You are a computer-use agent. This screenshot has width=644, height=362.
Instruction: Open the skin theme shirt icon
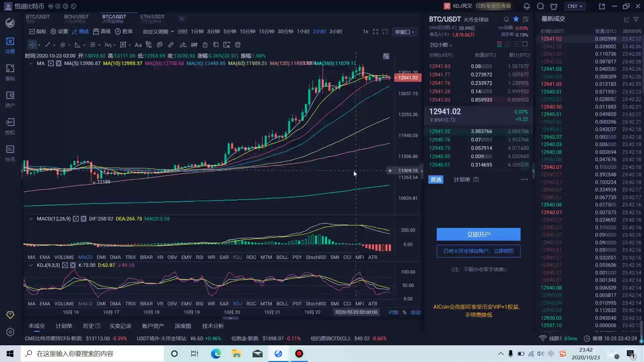pos(554,6)
